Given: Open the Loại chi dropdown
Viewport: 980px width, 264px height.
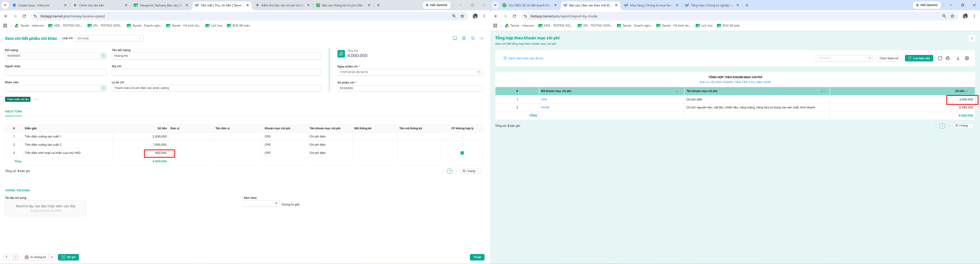Looking at the screenshot, I should tap(109, 39).
